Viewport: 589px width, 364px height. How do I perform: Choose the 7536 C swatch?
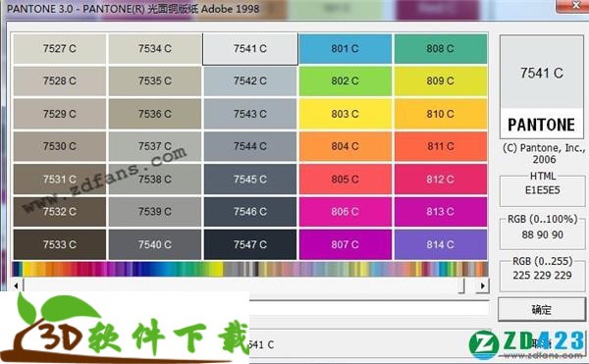[155, 114]
